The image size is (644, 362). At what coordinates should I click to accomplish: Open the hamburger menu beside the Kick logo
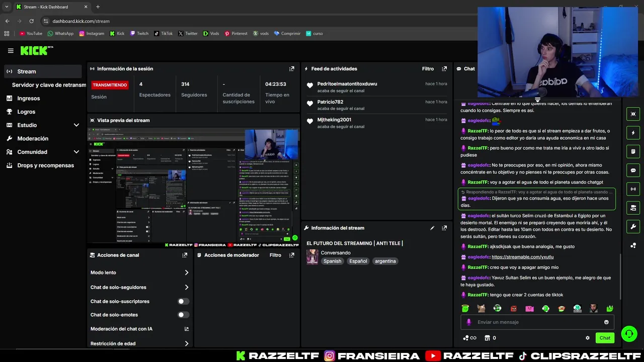(11, 51)
